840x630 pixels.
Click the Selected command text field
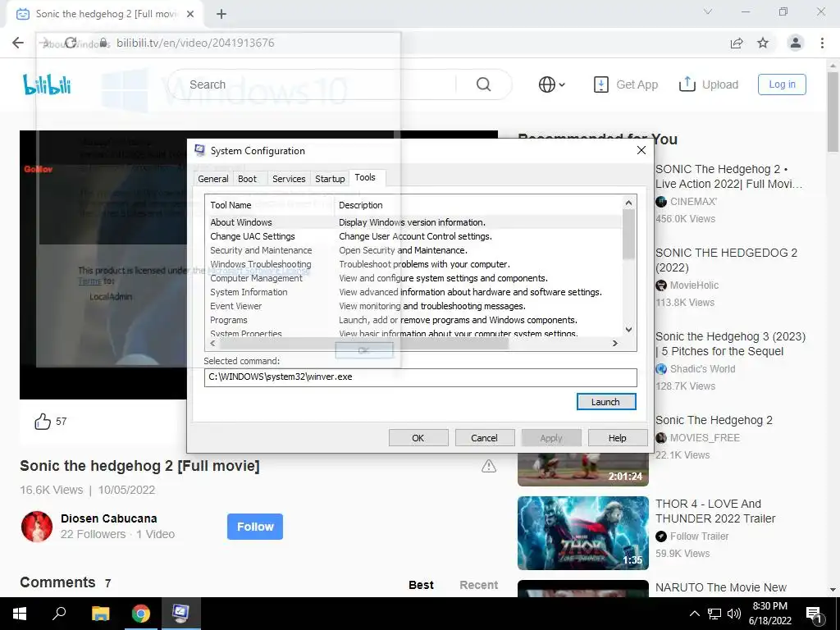pos(421,377)
